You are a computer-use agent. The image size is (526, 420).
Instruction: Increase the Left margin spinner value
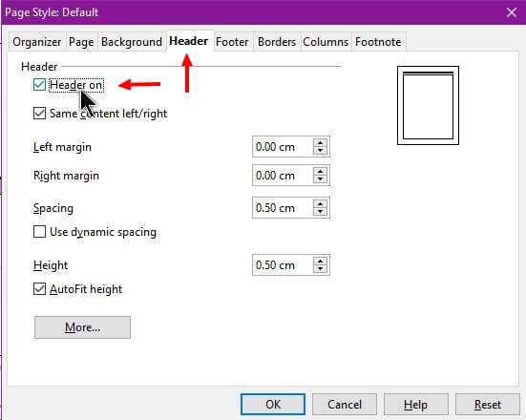320,143
